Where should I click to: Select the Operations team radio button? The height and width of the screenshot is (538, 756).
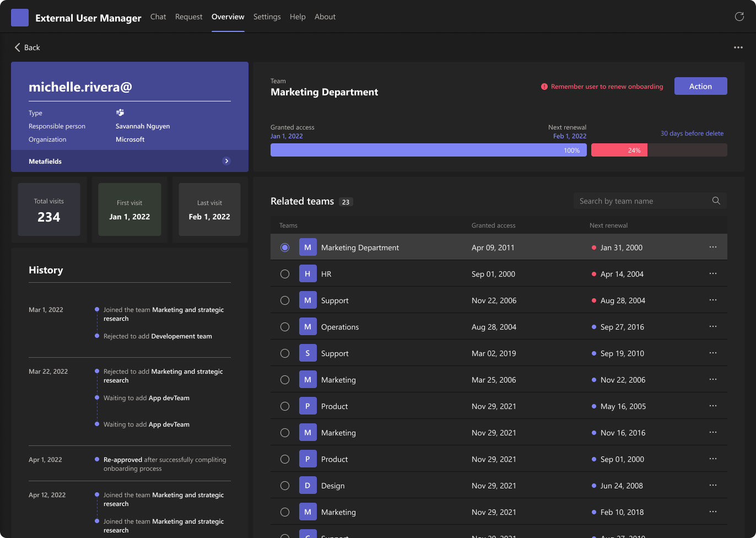pos(285,327)
